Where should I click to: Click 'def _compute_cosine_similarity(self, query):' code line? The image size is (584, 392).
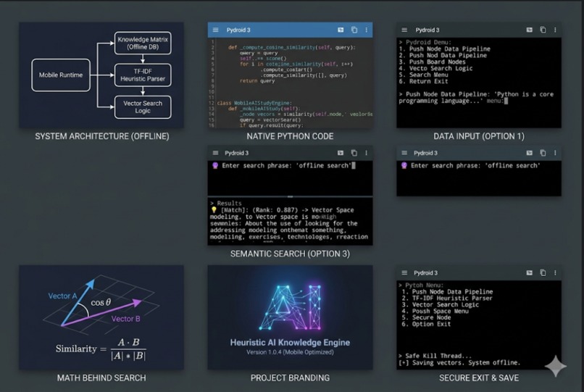click(x=291, y=47)
